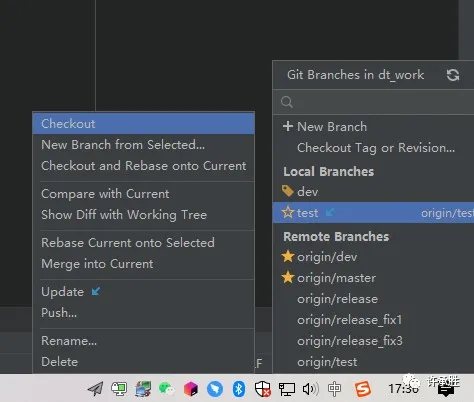Click the refresh icon in Git Branches header
The width and height of the screenshot is (474, 402).
coord(453,75)
